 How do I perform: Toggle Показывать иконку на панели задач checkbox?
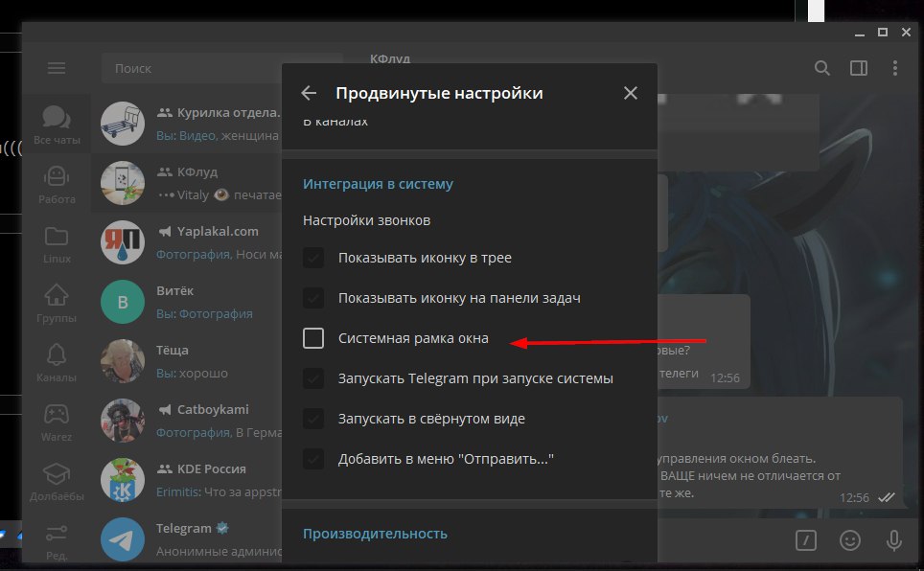tap(313, 298)
